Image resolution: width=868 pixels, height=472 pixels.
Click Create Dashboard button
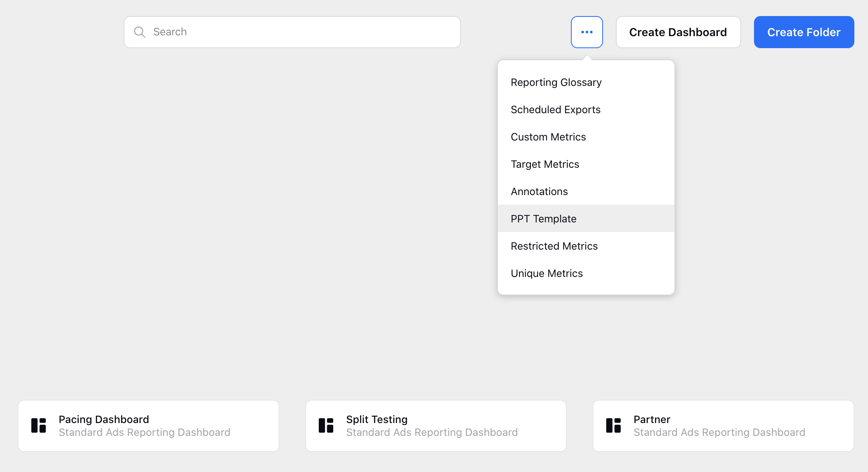(677, 32)
